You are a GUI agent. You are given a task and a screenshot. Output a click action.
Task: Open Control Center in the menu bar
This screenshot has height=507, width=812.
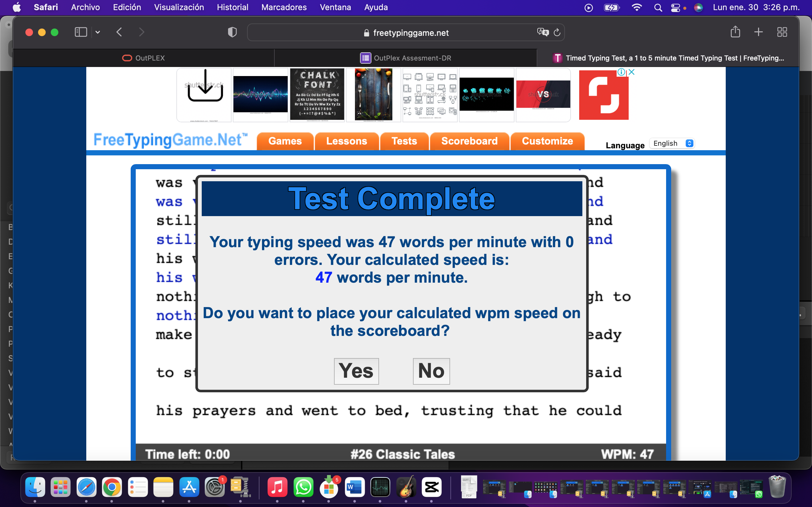[675, 7]
